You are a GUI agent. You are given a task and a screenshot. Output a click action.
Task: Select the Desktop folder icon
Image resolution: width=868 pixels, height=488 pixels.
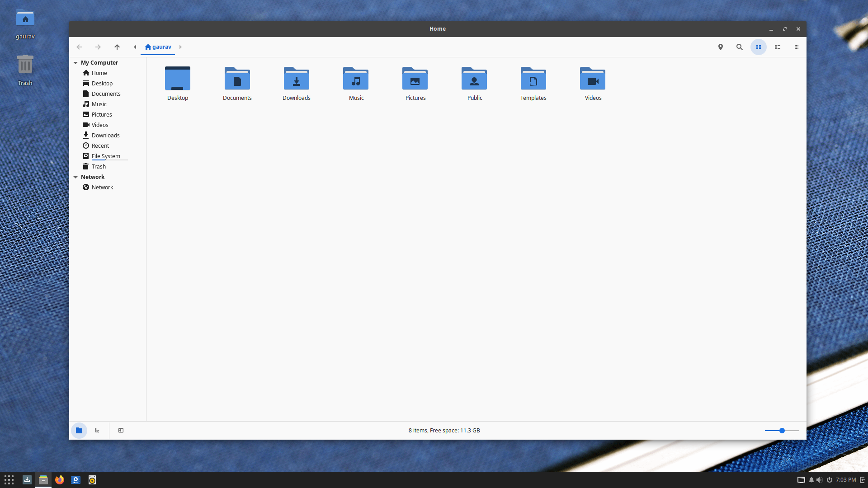point(178,79)
